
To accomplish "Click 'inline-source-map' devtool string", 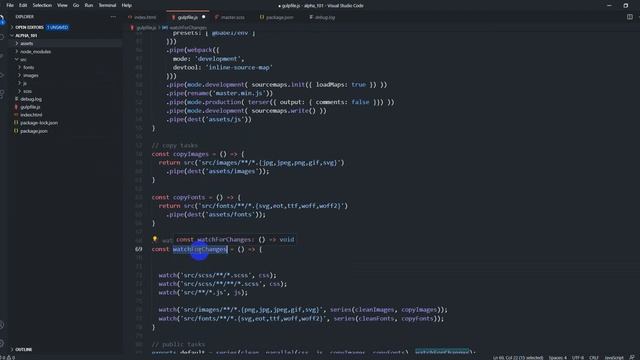I will (x=239, y=67).
